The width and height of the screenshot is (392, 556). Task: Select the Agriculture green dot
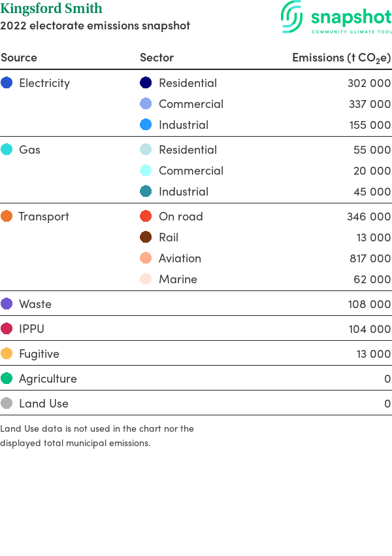7,378
